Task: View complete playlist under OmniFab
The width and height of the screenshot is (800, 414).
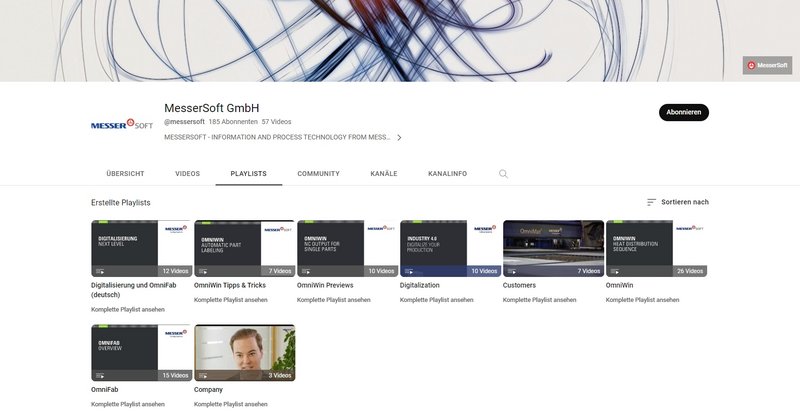Action: 128,404
